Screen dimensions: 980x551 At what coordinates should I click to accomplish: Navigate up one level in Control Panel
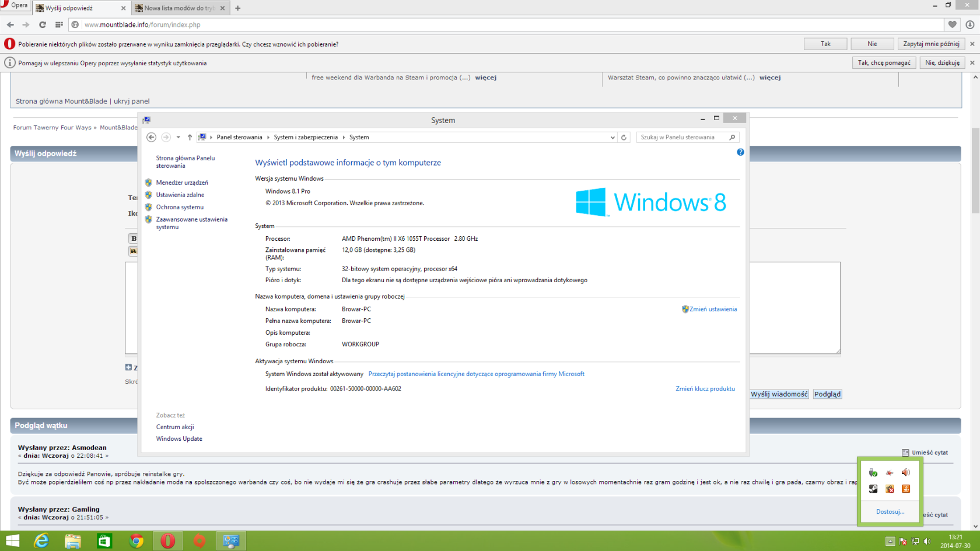(190, 138)
